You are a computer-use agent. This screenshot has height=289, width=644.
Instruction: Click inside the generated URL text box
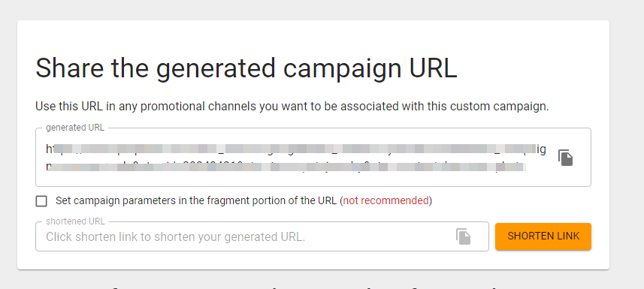pos(313,157)
